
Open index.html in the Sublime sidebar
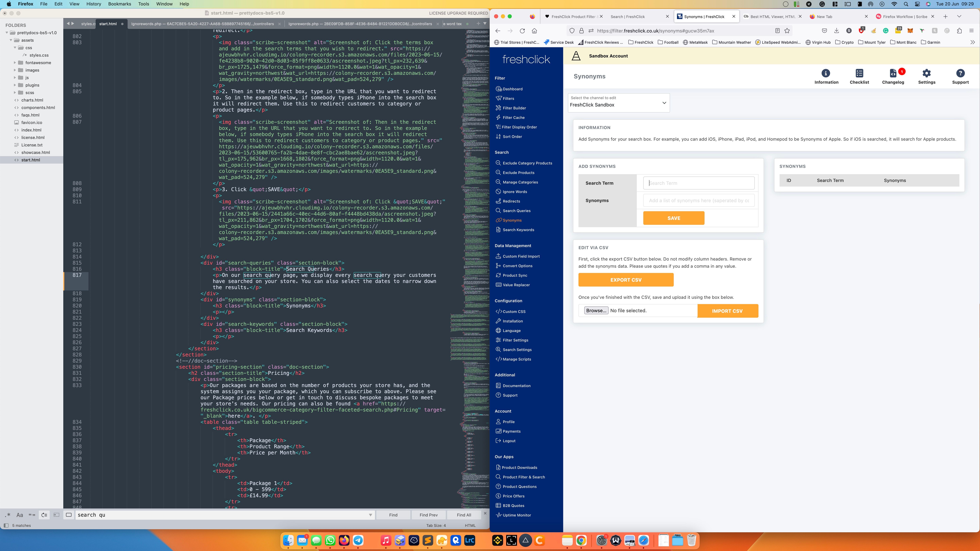[x=31, y=130]
